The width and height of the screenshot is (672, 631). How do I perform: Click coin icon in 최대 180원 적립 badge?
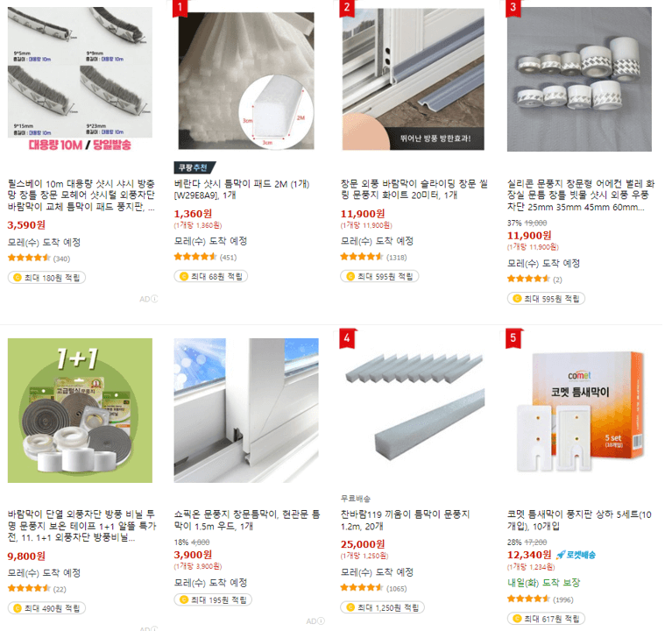click(x=18, y=277)
